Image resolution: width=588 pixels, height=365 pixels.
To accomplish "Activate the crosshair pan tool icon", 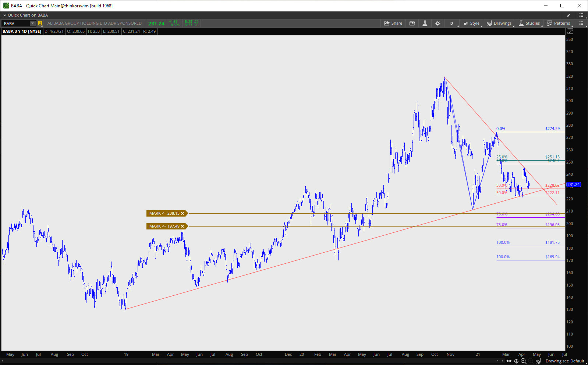I will [516, 361].
